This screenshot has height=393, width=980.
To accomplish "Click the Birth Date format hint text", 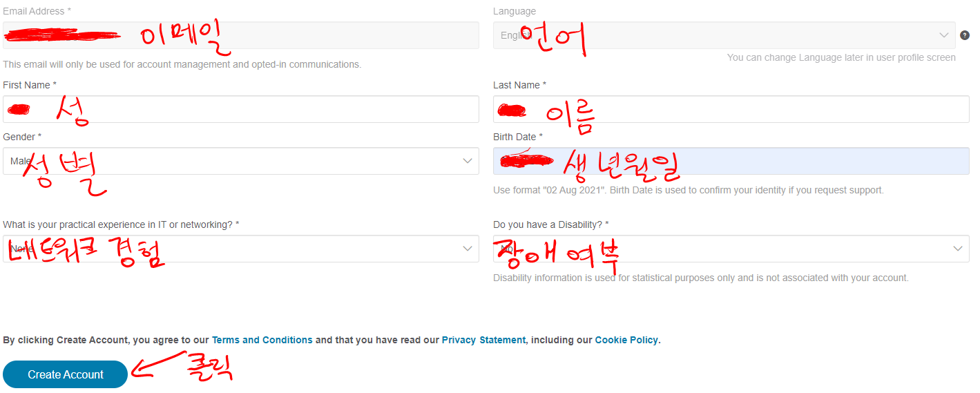I will (689, 190).
